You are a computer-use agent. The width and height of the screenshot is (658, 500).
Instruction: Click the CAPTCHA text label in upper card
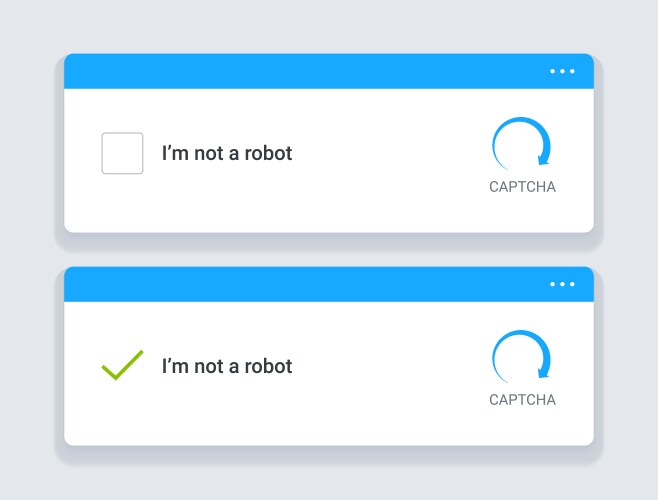(522, 187)
